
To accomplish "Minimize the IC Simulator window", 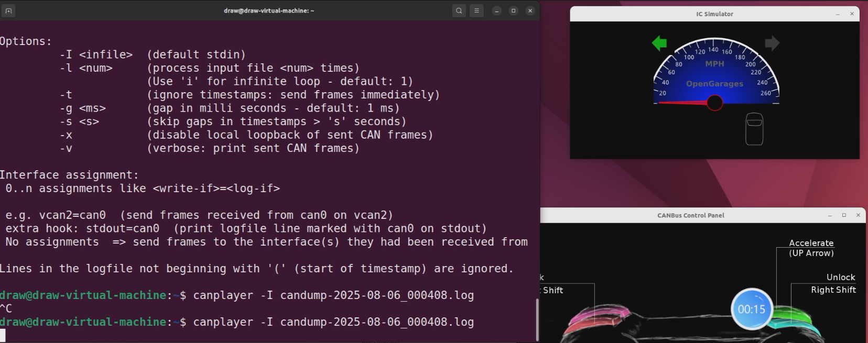I will [838, 14].
